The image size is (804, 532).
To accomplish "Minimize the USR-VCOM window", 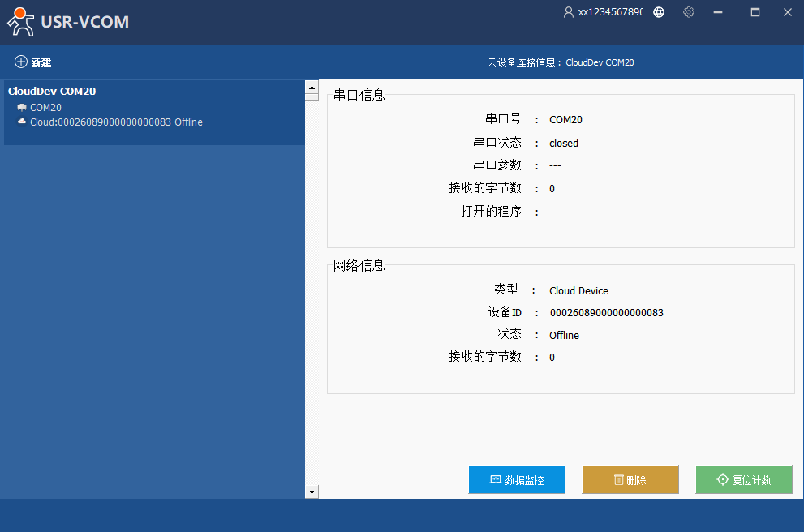I will point(718,12).
